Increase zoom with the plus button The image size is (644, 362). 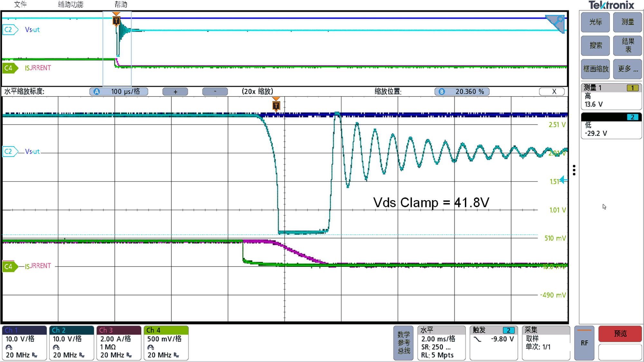175,92
